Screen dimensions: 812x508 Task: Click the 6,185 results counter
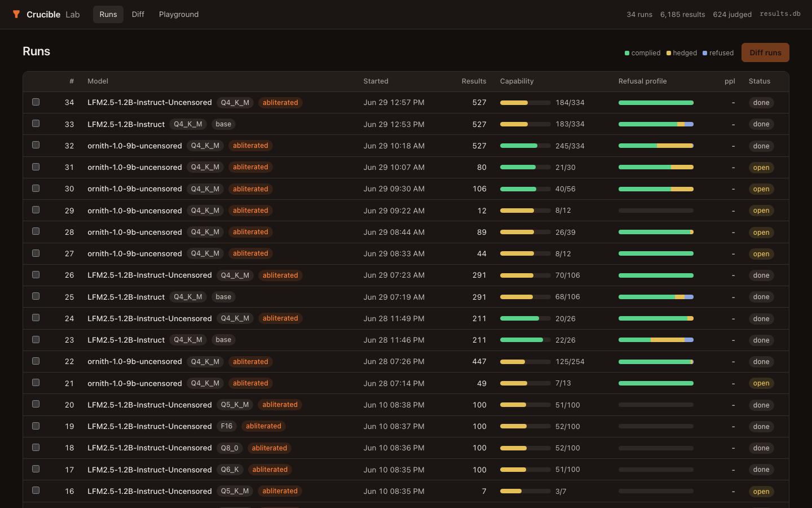(683, 15)
